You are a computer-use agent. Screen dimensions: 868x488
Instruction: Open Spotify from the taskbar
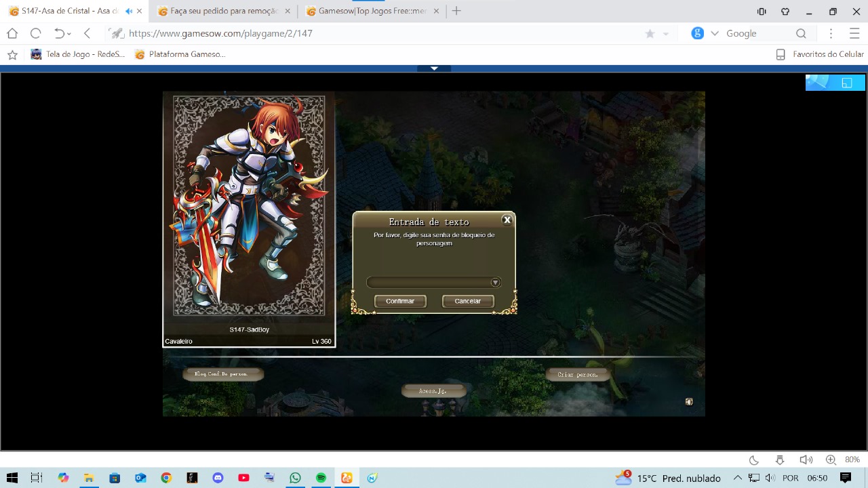click(x=321, y=478)
